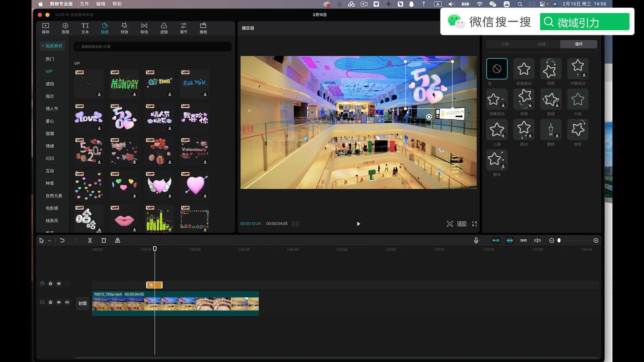This screenshot has height=362, width=644.
Task: Apply the 雨刷 loop animation
Action: click(551, 69)
